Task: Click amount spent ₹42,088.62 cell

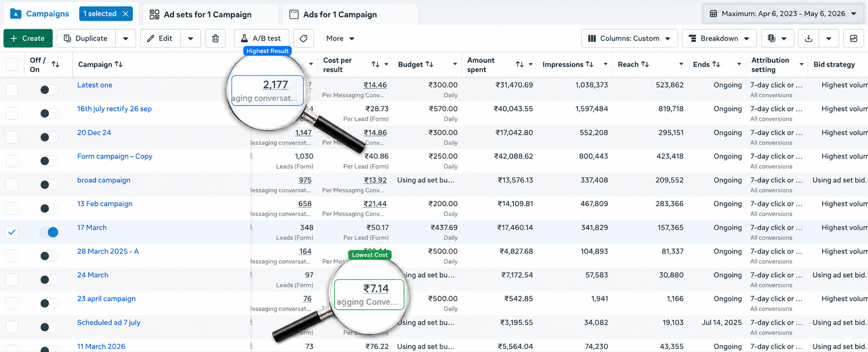Action: pos(513,156)
